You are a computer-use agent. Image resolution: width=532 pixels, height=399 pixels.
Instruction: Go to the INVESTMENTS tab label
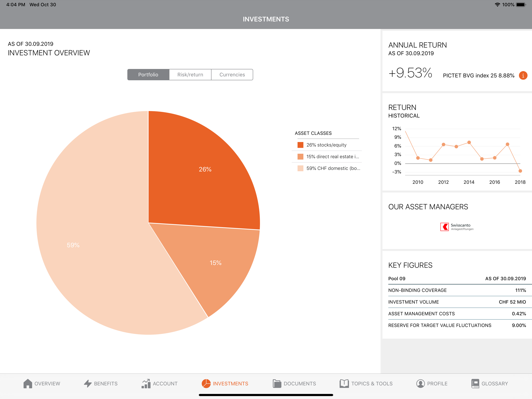(231, 384)
